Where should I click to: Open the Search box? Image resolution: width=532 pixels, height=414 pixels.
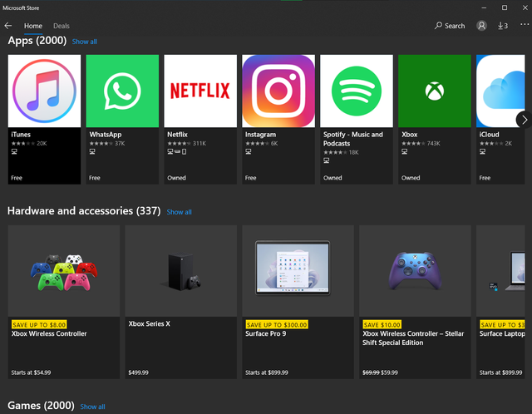click(450, 26)
